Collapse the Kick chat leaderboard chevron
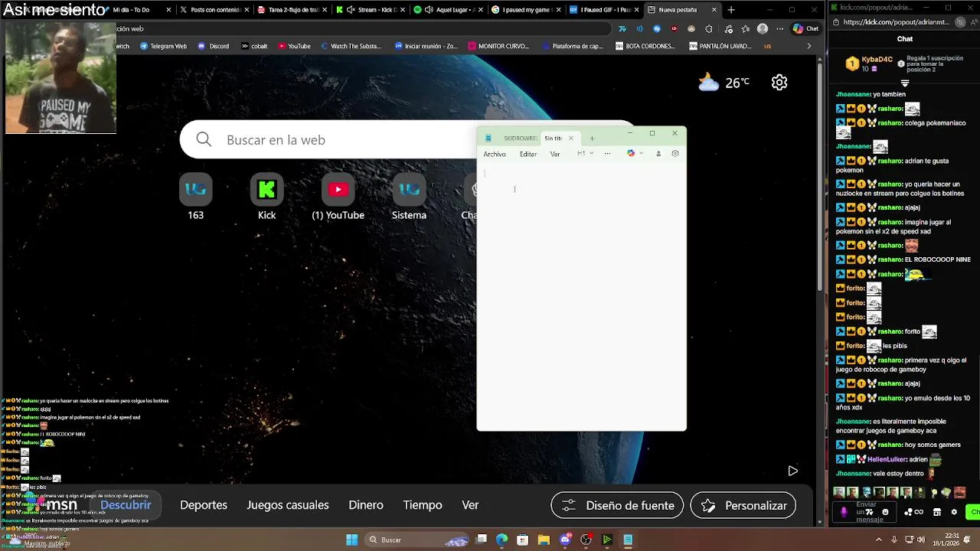This screenshot has height=551, width=980. tap(905, 83)
